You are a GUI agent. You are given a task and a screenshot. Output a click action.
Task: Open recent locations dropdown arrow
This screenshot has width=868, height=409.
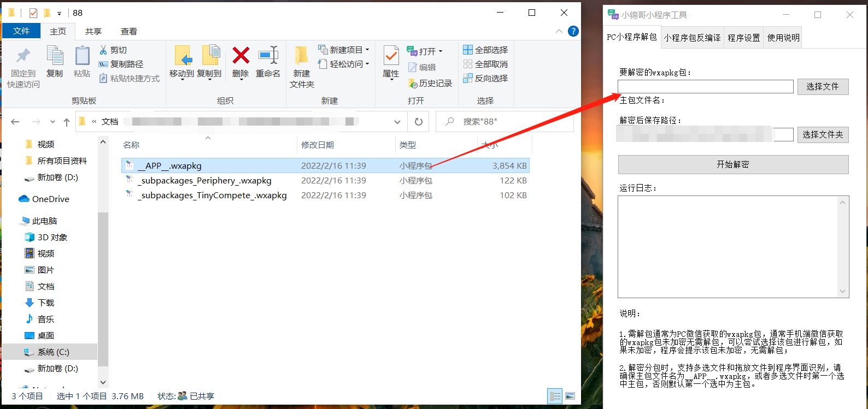[52, 122]
